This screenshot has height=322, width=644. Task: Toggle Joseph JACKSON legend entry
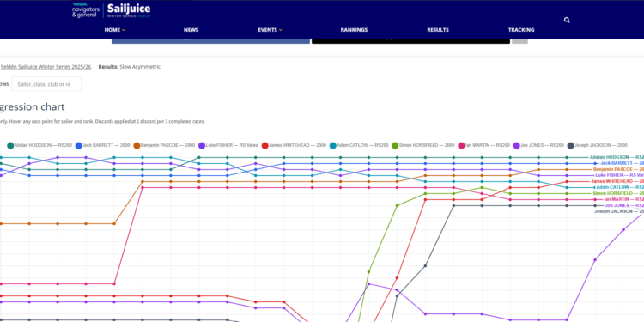[x=597, y=145]
